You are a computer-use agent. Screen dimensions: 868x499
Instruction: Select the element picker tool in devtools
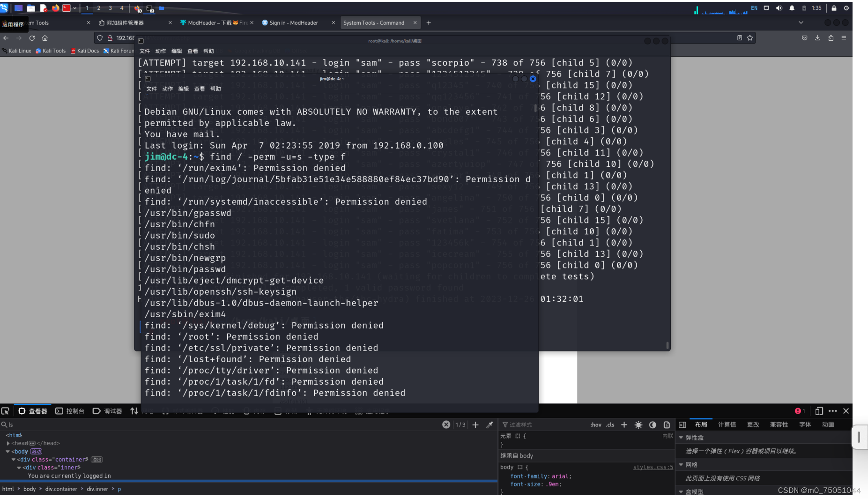(6, 411)
